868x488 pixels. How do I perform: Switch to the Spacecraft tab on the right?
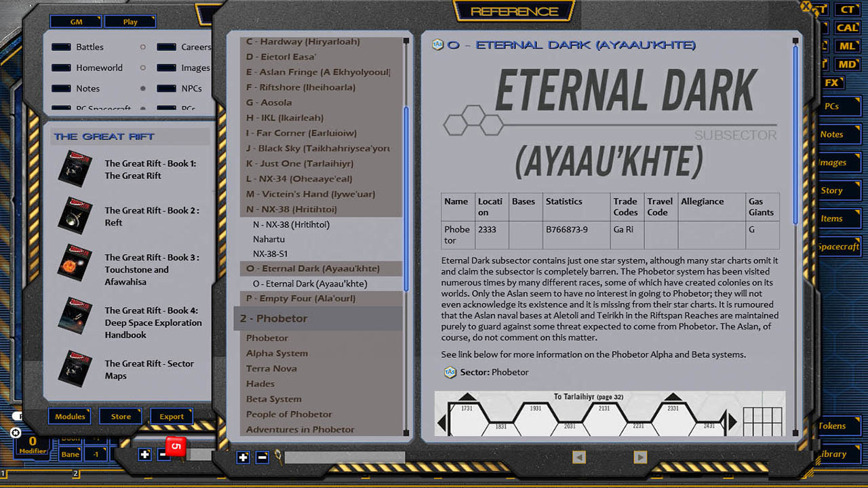click(x=839, y=247)
